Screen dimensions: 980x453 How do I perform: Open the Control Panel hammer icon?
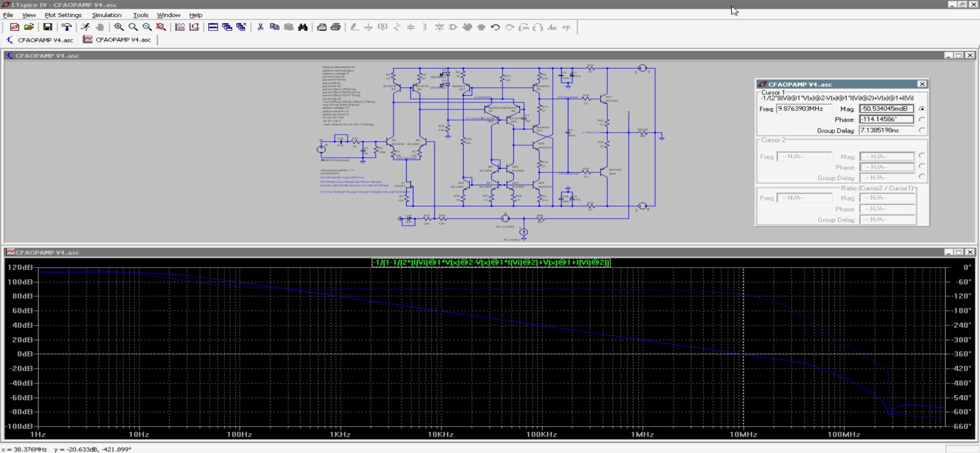point(67,27)
